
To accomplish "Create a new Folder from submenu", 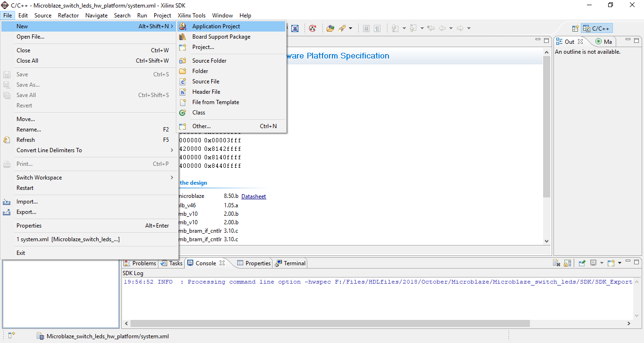I will pos(231,71).
